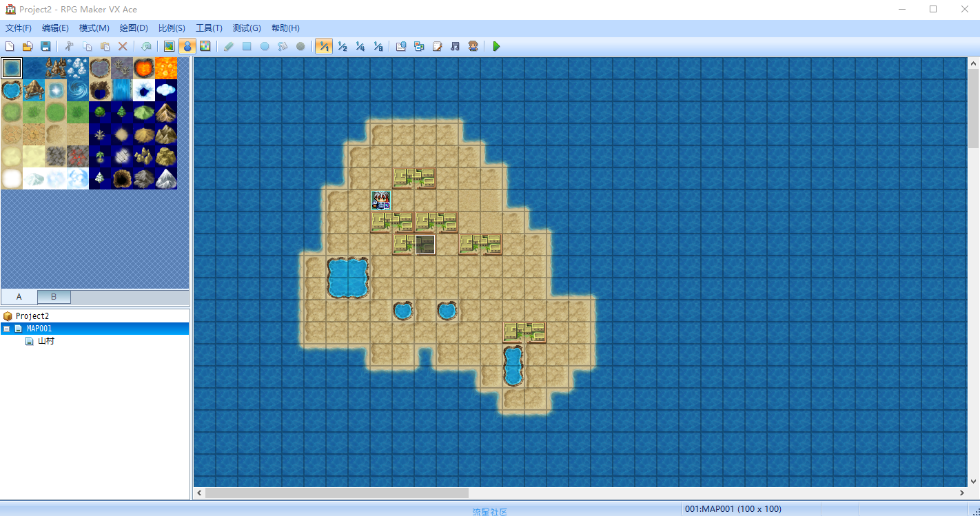
Task: Select the Ellipse drawing tool
Action: (265, 46)
